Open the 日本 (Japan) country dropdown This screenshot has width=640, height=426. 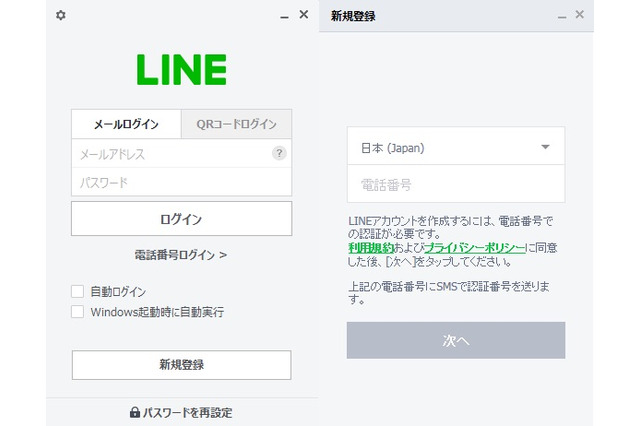[455, 147]
